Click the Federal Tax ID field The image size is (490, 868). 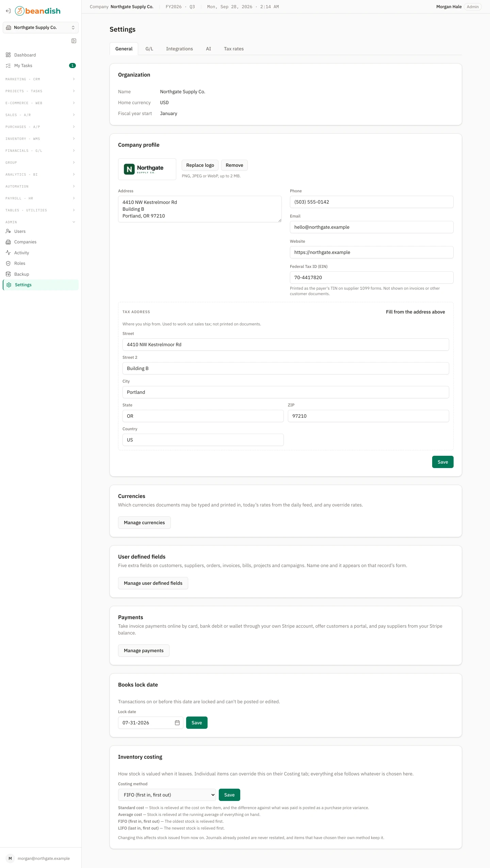point(372,277)
